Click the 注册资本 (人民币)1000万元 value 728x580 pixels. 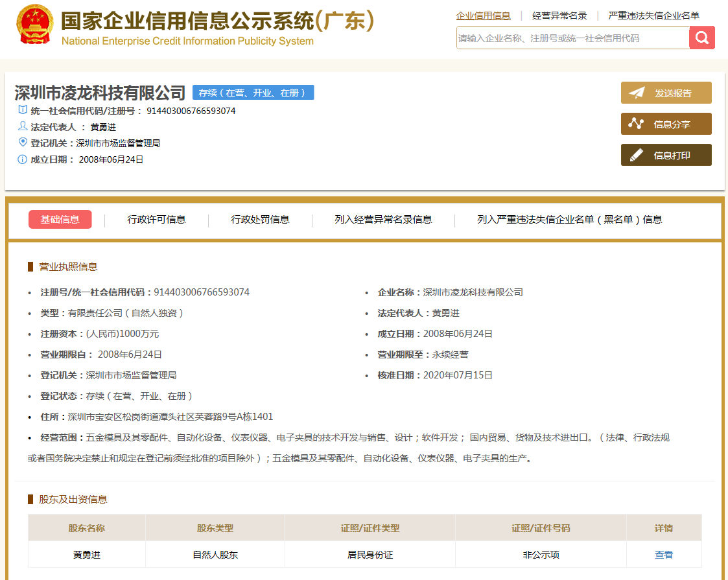[x=122, y=334]
